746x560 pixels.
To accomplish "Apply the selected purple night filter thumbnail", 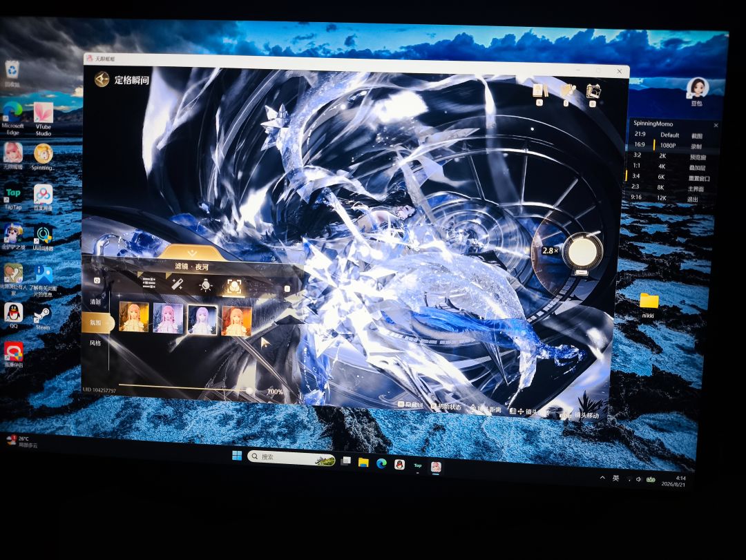I will (x=202, y=320).
